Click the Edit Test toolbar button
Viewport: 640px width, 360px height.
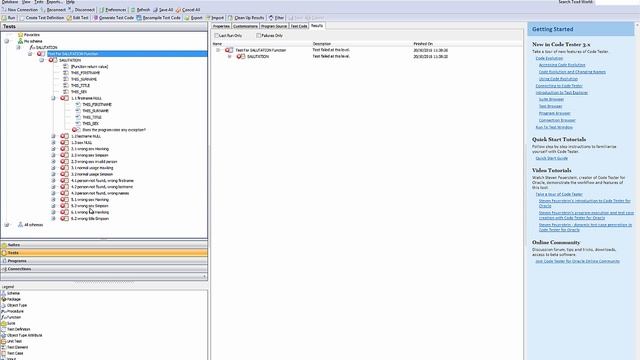(x=78, y=18)
